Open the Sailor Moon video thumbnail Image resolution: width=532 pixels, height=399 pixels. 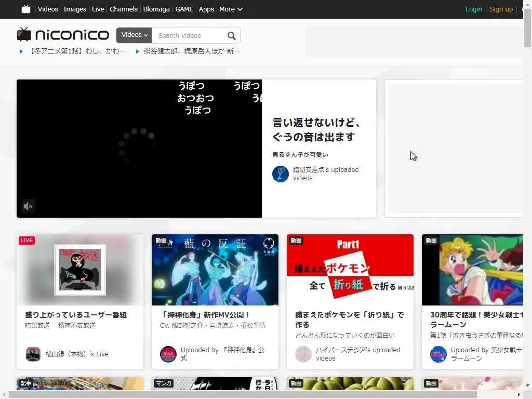click(472, 270)
